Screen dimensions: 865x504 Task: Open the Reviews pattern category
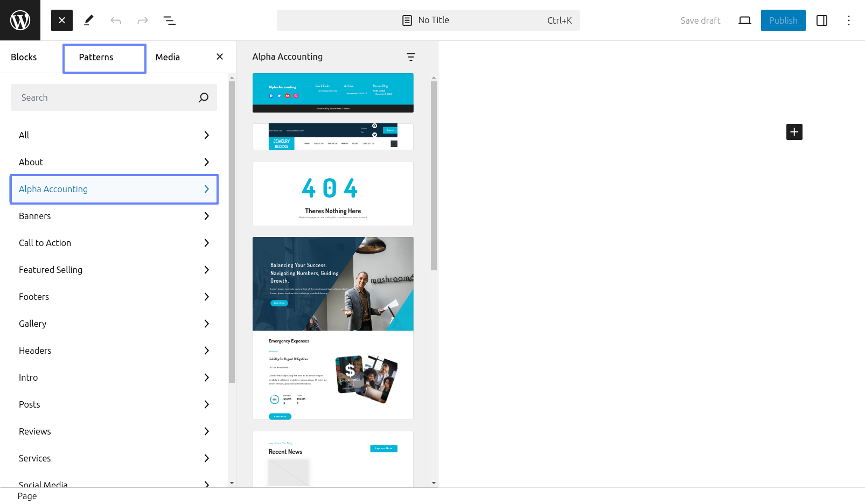coord(114,431)
